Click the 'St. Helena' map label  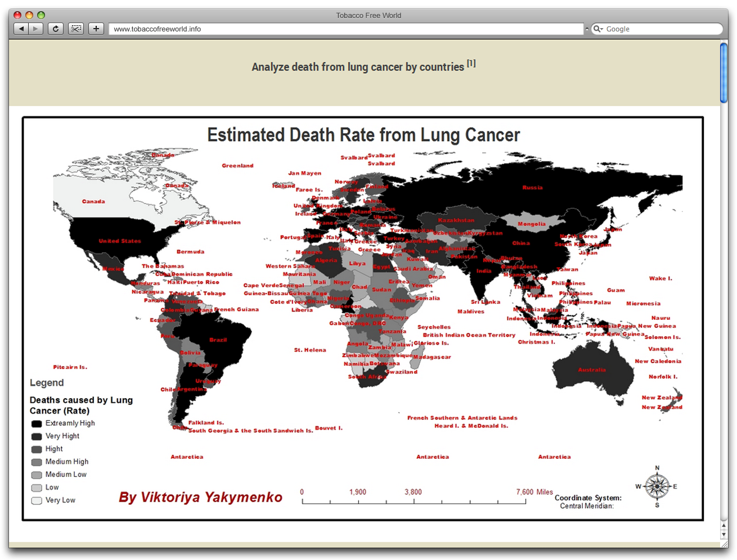point(310,350)
